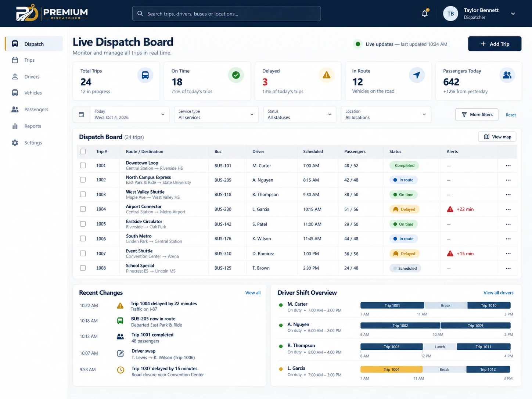The width and height of the screenshot is (532, 399).
Task: Expand the Location filter dropdown
Action: click(x=386, y=115)
